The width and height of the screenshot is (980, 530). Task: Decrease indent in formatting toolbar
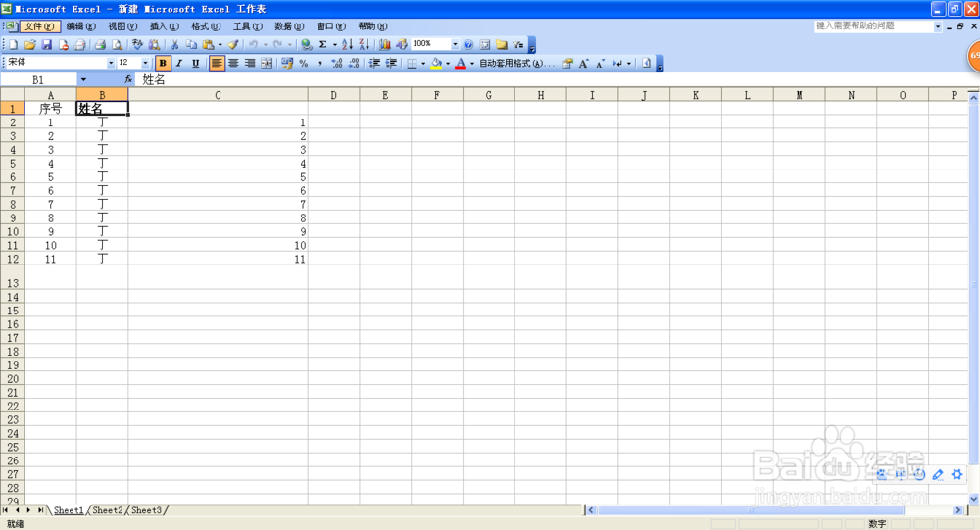[x=374, y=63]
